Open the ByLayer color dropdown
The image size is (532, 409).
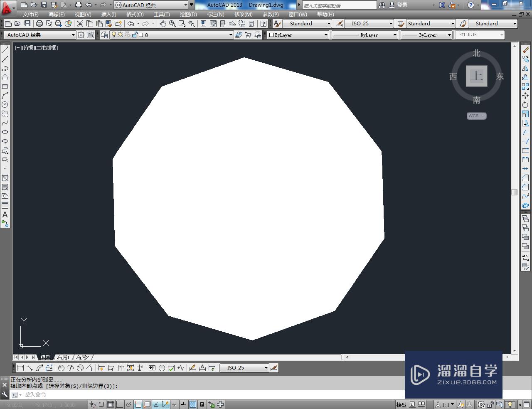tap(298, 35)
